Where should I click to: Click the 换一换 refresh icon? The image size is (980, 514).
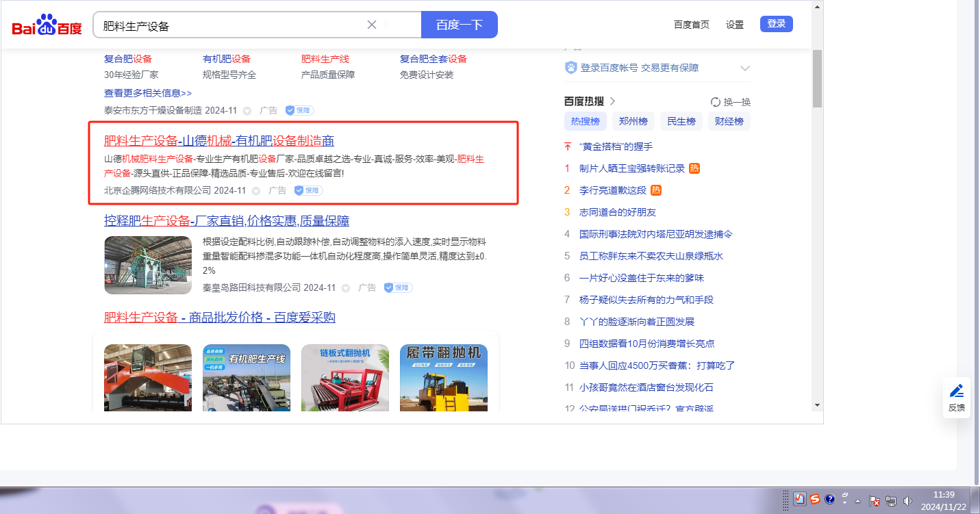pos(716,102)
